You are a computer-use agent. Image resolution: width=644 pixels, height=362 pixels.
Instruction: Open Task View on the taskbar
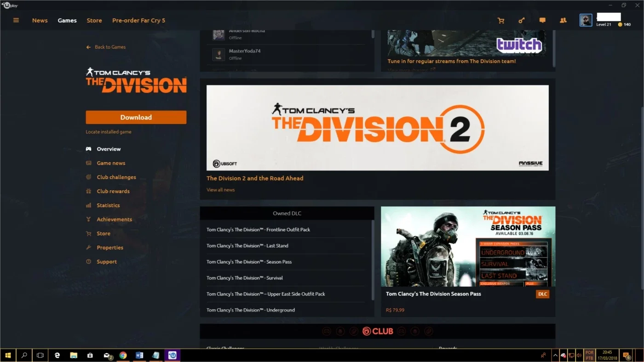[40, 355]
